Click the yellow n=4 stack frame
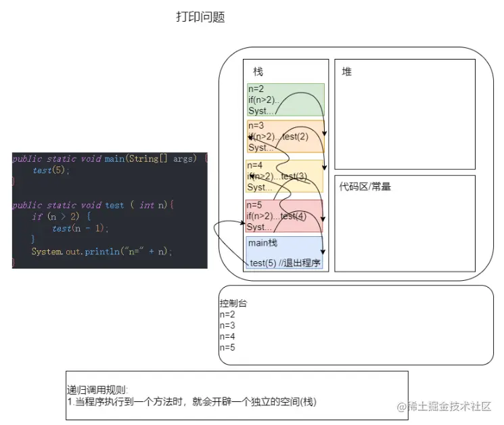Screen dimensions: 504x425 coord(284,176)
